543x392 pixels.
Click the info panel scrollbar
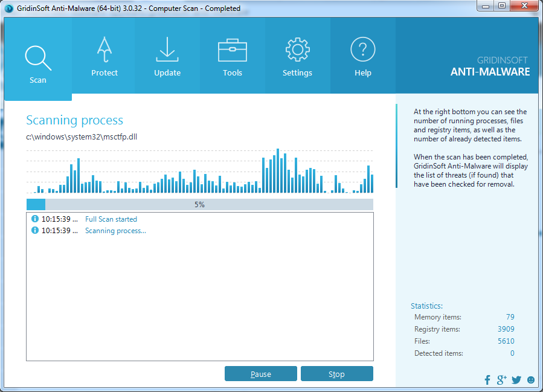coord(397,146)
